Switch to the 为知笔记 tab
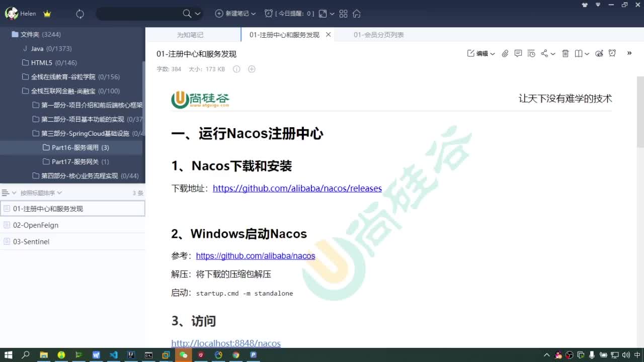 click(x=190, y=35)
